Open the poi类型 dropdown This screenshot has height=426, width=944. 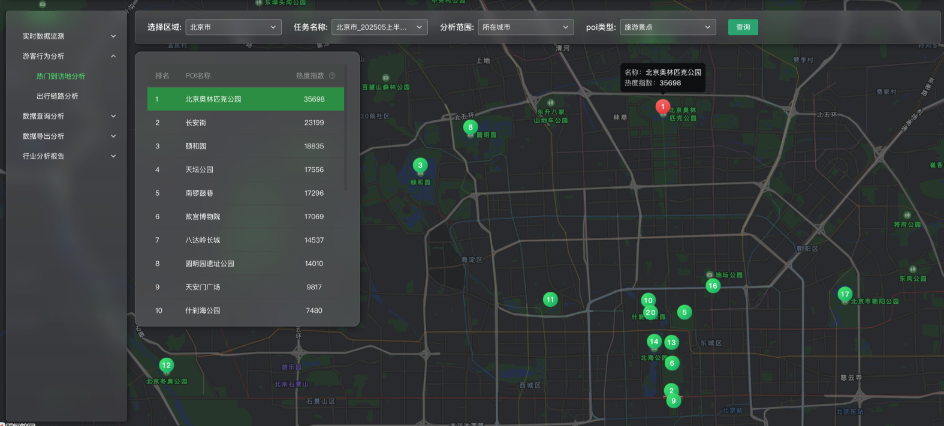[668, 27]
